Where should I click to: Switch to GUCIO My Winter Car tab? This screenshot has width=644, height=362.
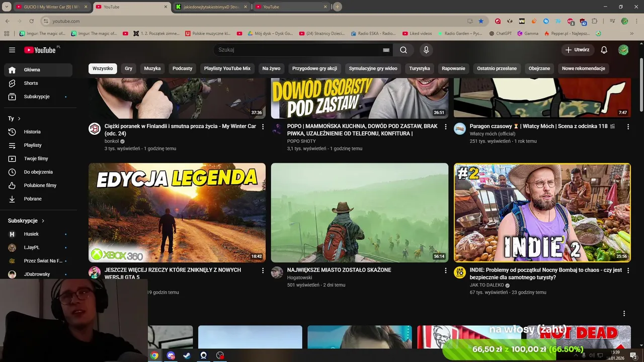[52, 7]
